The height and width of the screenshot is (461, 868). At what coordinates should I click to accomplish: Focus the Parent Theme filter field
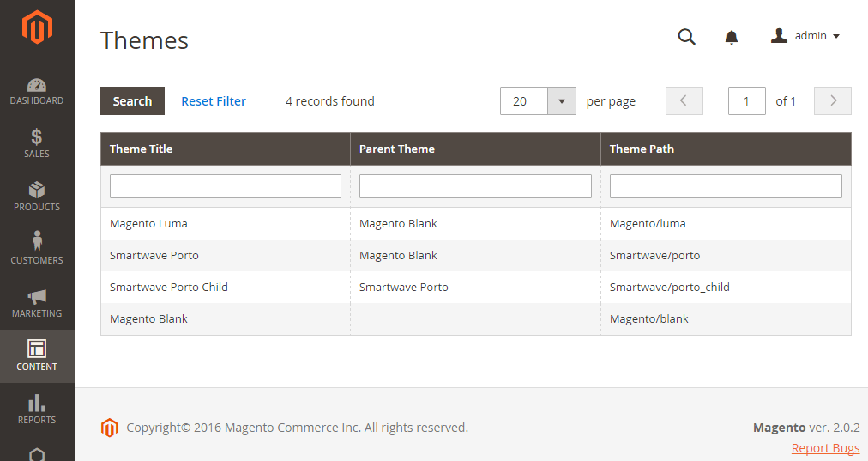(x=475, y=186)
